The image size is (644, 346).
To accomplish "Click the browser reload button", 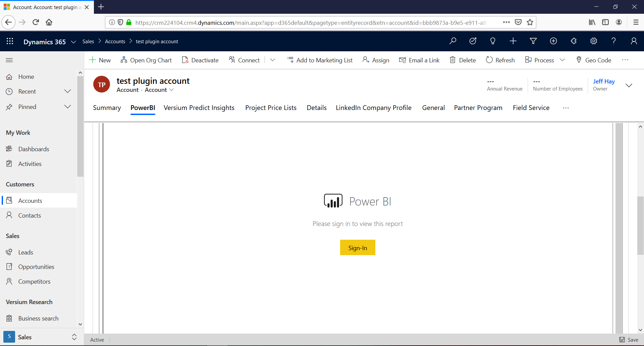I will click(x=36, y=22).
